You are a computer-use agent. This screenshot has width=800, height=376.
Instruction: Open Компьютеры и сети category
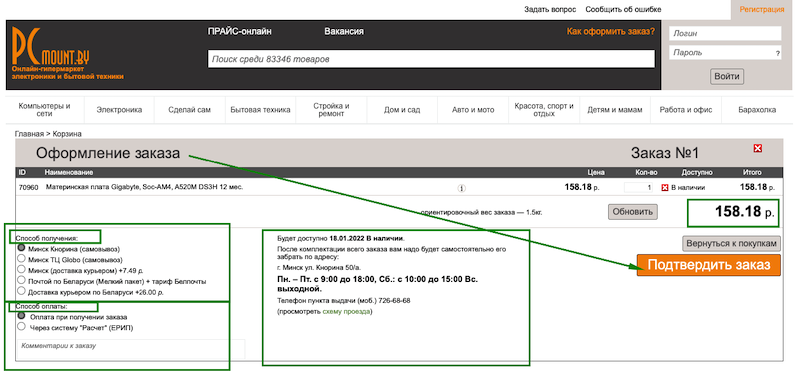[44, 110]
